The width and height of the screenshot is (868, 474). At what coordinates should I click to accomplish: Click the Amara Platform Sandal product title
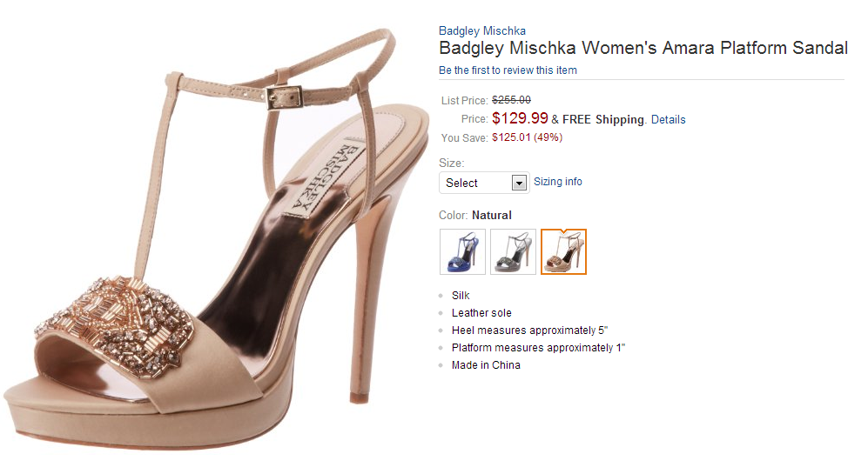(x=643, y=49)
